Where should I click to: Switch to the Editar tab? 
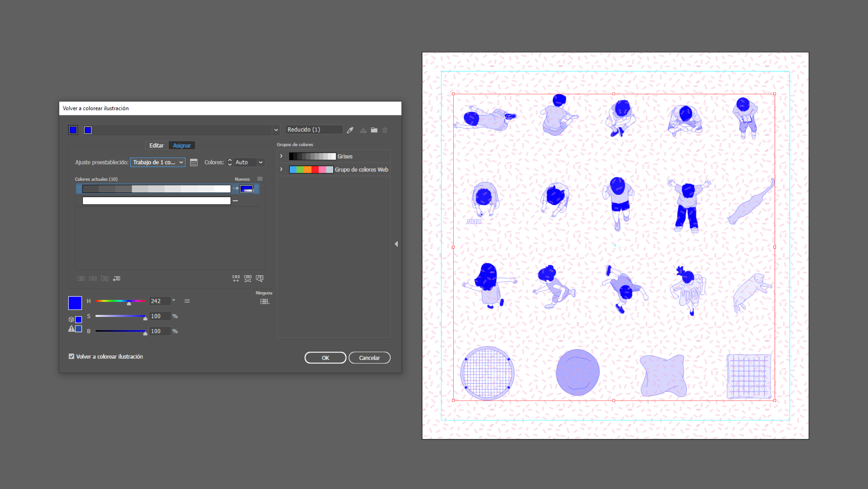click(x=156, y=145)
